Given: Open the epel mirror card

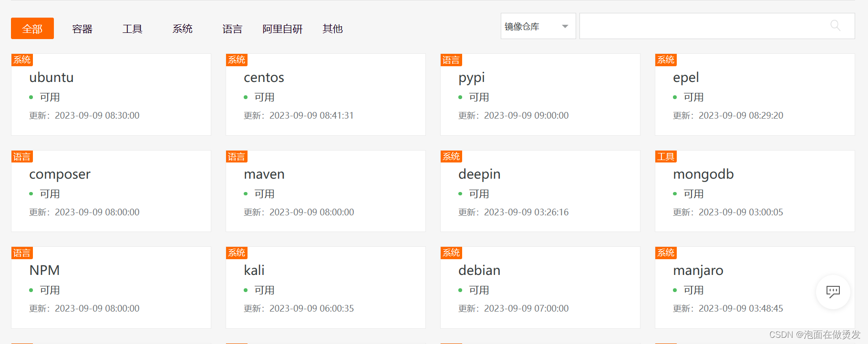Looking at the screenshot, I should pyautogui.click(x=755, y=94).
